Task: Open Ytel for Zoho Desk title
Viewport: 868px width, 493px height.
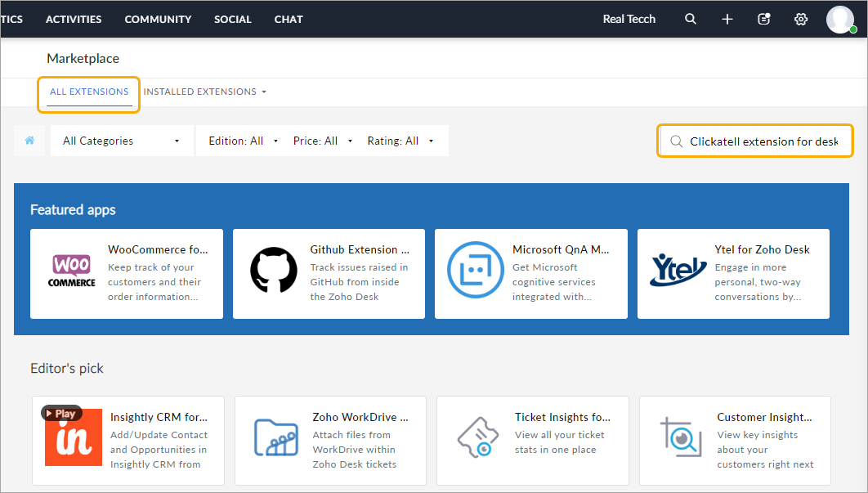Action: (x=763, y=249)
